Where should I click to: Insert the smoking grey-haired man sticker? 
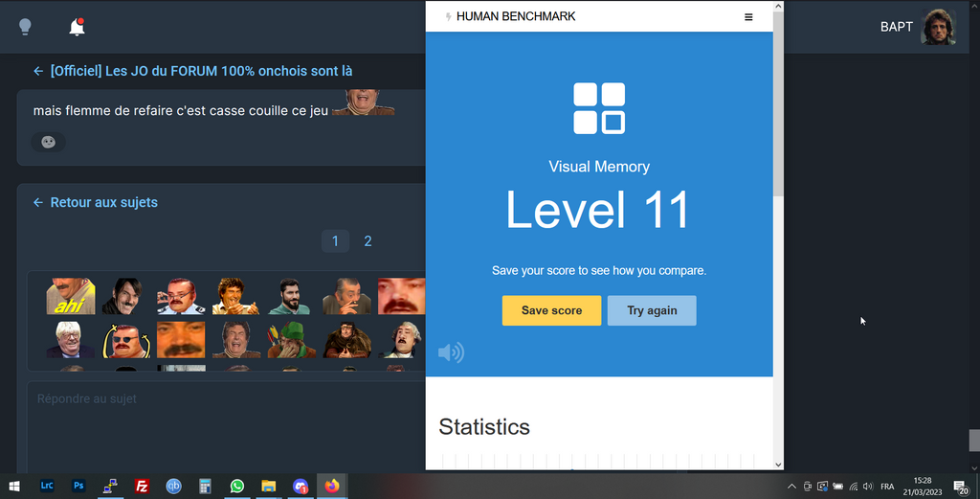[346, 296]
